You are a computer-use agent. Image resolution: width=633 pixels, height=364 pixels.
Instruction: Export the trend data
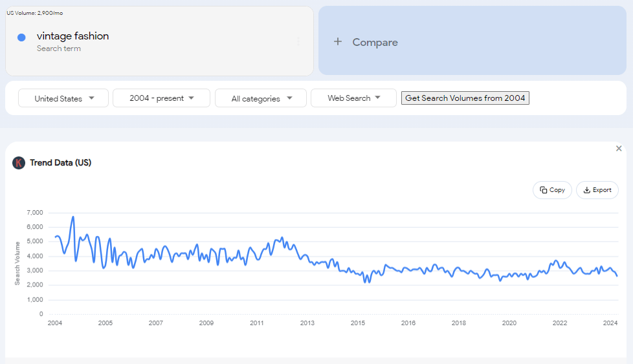click(597, 190)
